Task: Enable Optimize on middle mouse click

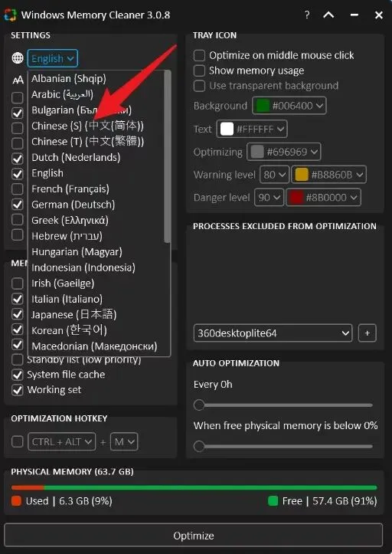Action: pos(199,55)
